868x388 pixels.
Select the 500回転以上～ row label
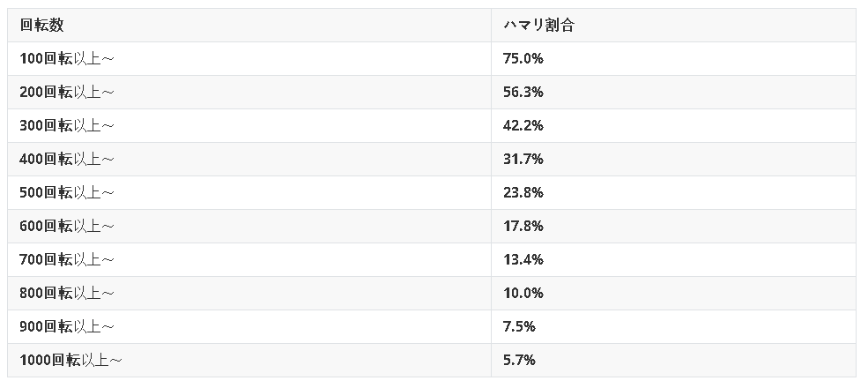67,193
